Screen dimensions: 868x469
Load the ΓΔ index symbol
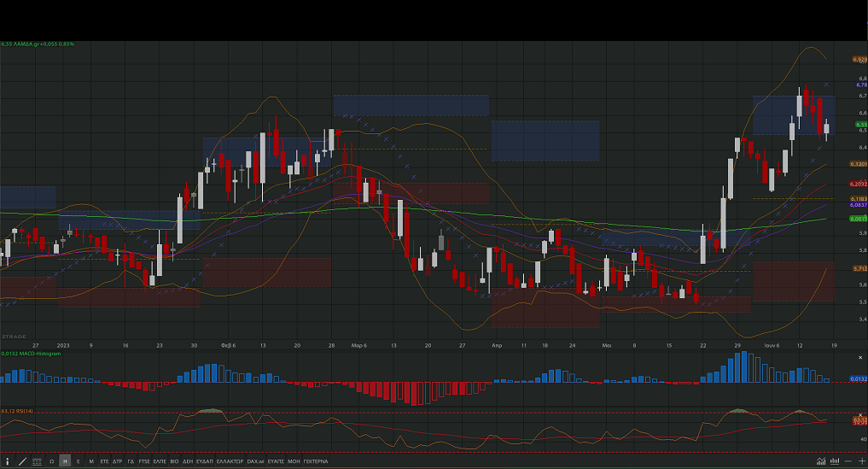coord(131,461)
